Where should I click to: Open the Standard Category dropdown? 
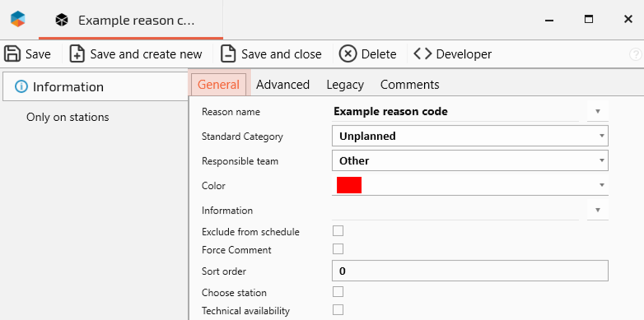[x=601, y=136]
